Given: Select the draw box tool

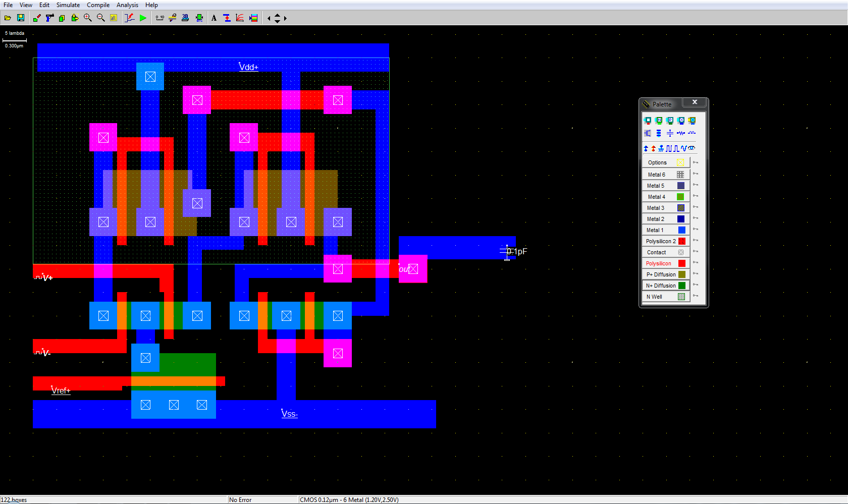Looking at the screenshot, I should [x=37, y=18].
